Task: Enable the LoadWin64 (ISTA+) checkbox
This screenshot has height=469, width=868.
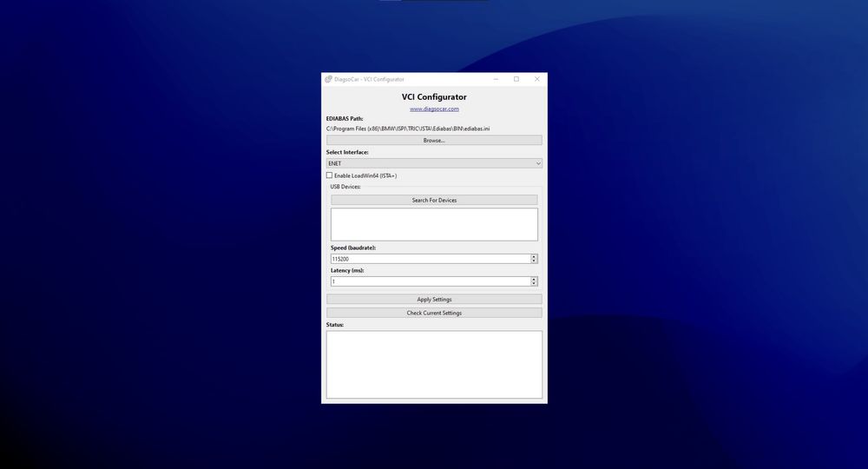Action: point(329,175)
